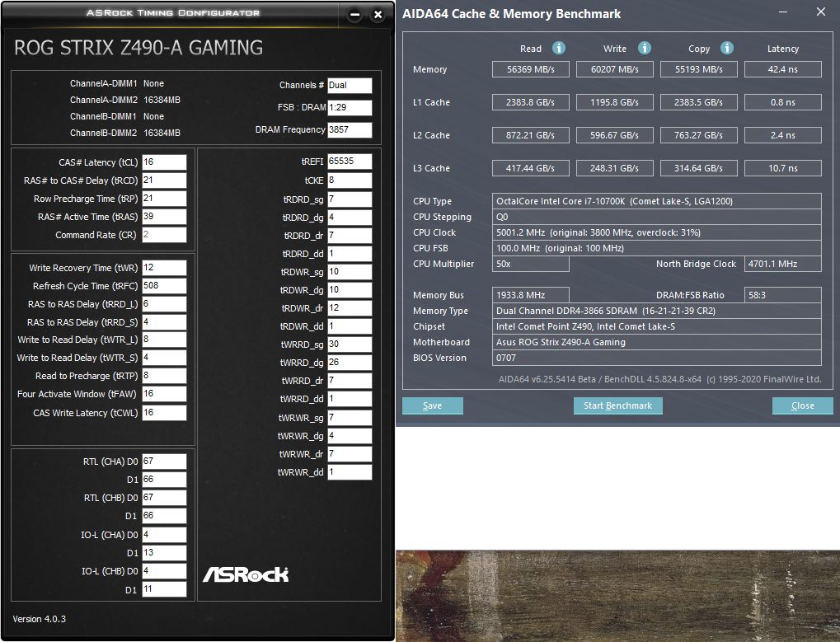Image resolution: width=840 pixels, height=642 pixels.
Task: Select the tRRD_L value field
Action: click(x=164, y=304)
